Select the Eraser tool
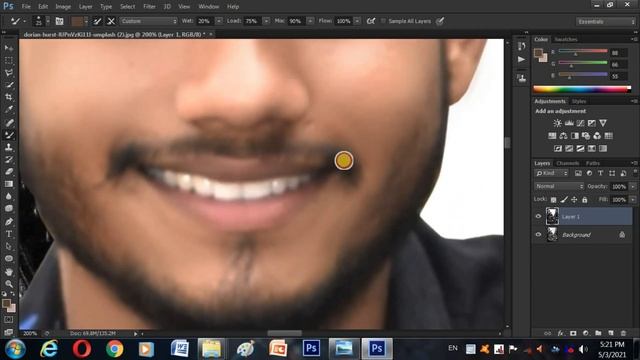 pos(9,171)
